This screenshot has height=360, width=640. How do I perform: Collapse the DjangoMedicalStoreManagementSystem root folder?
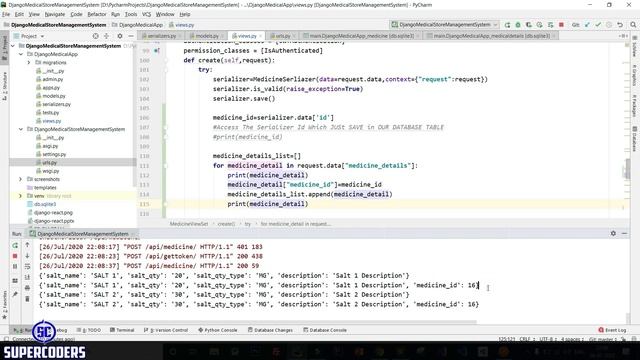(13, 46)
